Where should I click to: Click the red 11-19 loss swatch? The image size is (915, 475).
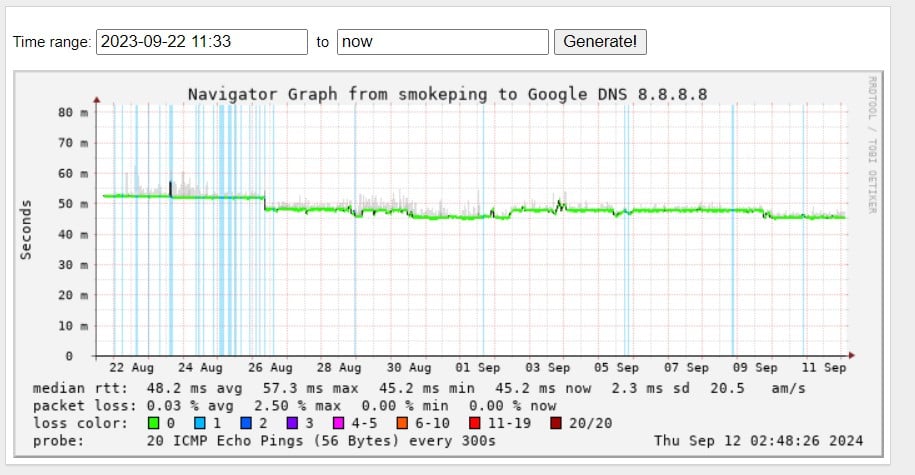475,423
